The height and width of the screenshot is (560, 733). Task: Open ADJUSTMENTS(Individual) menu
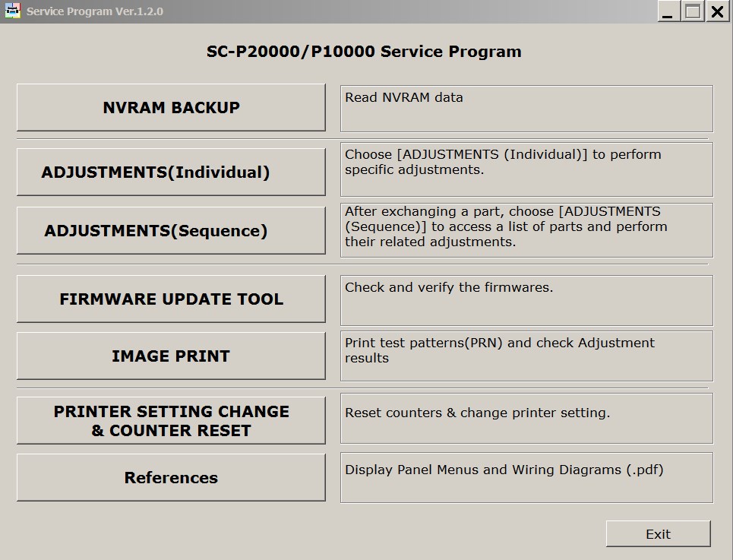click(171, 172)
